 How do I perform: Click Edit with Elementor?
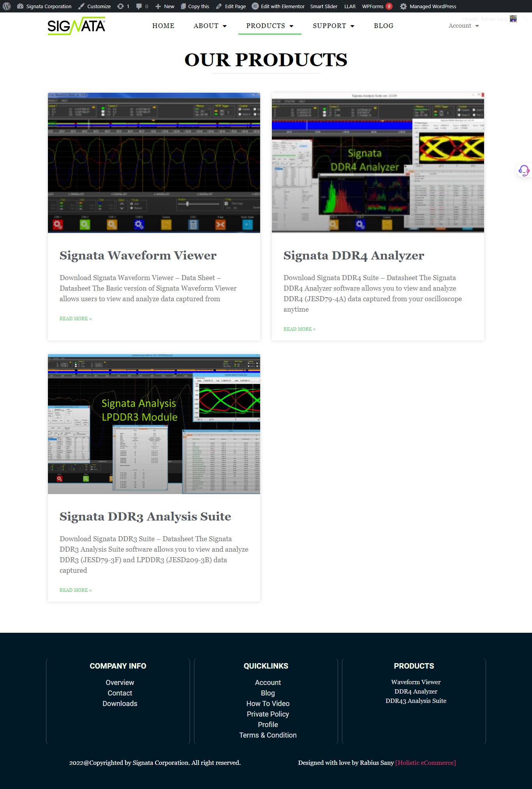coord(278,6)
